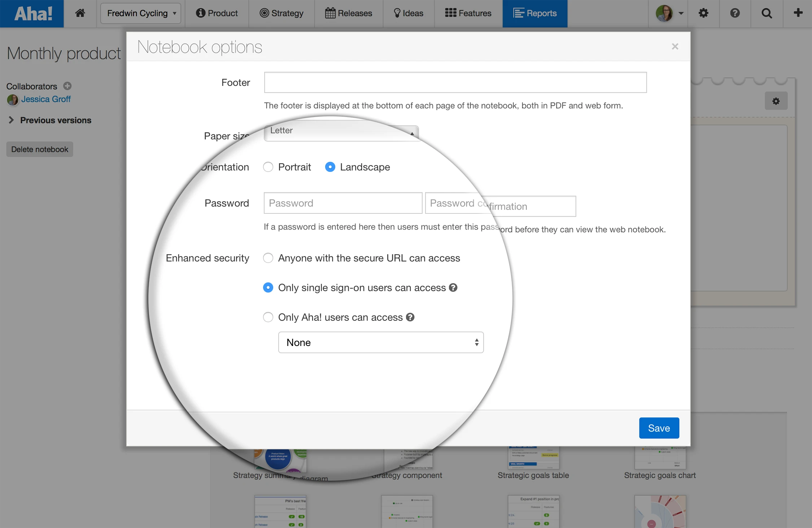This screenshot has width=812, height=528.
Task: Open the Ideas menu
Action: pos(408,13)
